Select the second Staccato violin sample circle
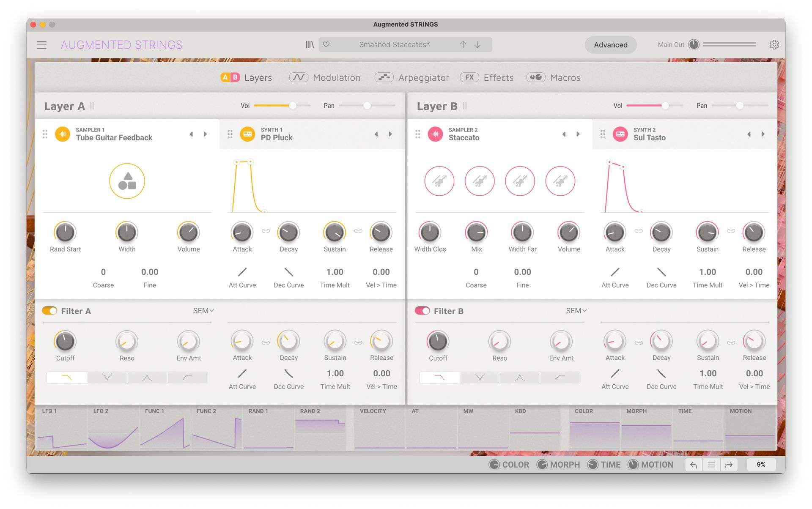Image resolution: width=812 pixels, height=509 pixels. (x=480, y=181)
